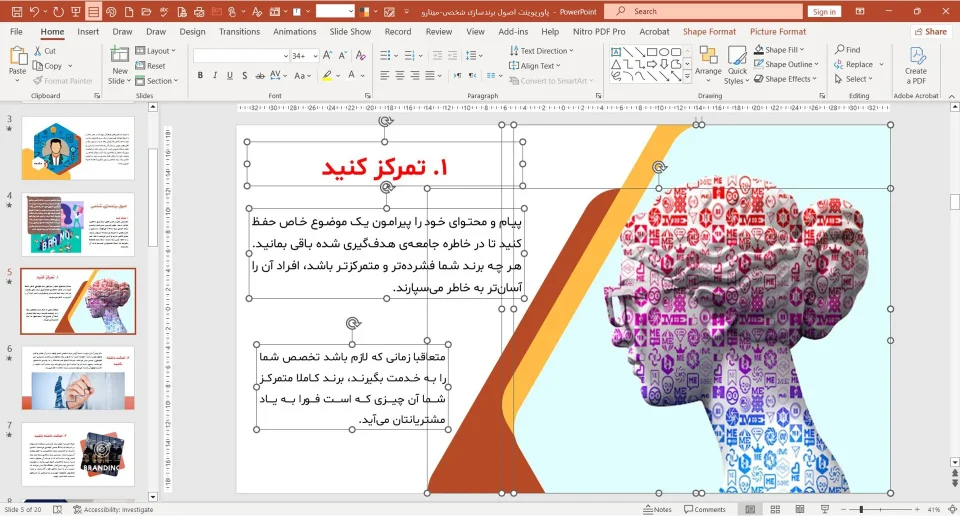Switch to Reading View
Screen dimensions: 960x516
tap(800, 509)
